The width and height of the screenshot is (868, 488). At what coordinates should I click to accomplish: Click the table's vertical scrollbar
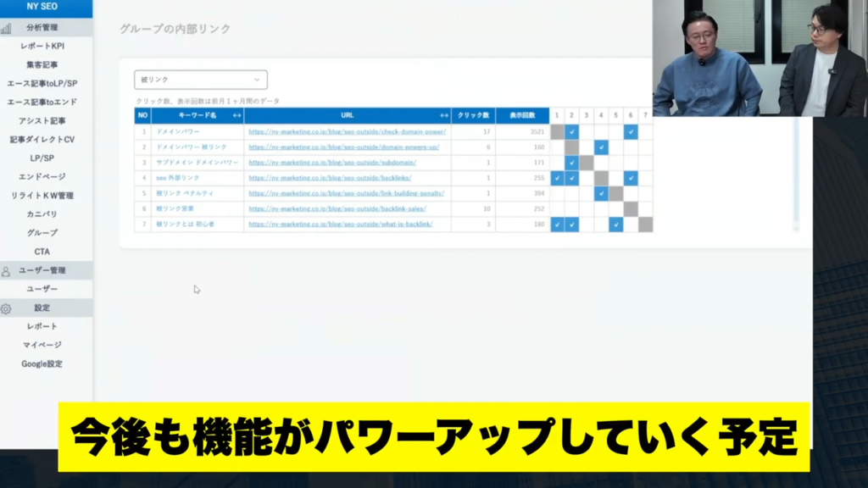coord(796,169)
